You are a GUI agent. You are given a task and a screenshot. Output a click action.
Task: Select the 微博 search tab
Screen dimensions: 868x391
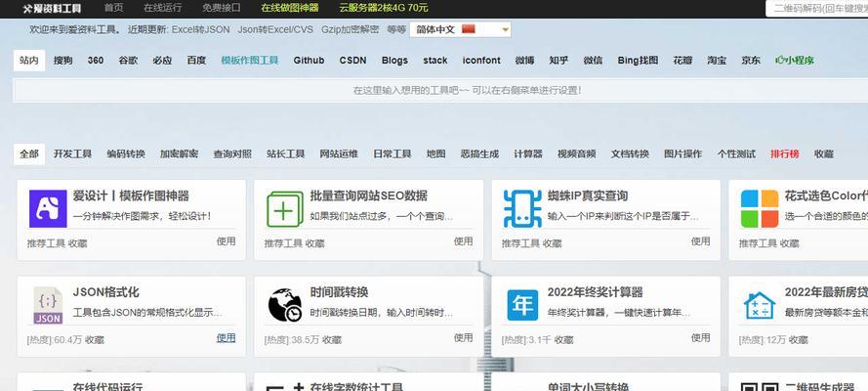point(524,61)
